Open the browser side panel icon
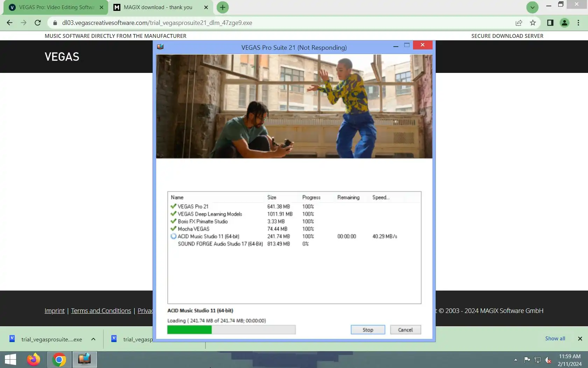The image size is (588, 368). tap(550, 23)
